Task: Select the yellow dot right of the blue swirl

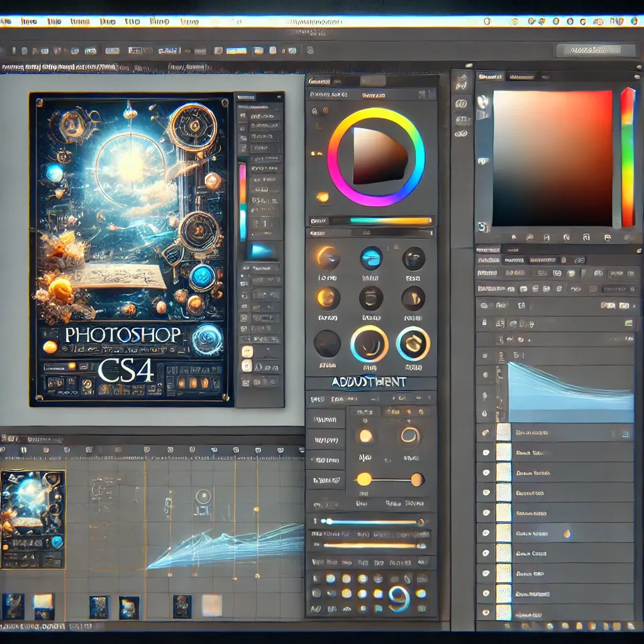Action: [x=421, y=594]
